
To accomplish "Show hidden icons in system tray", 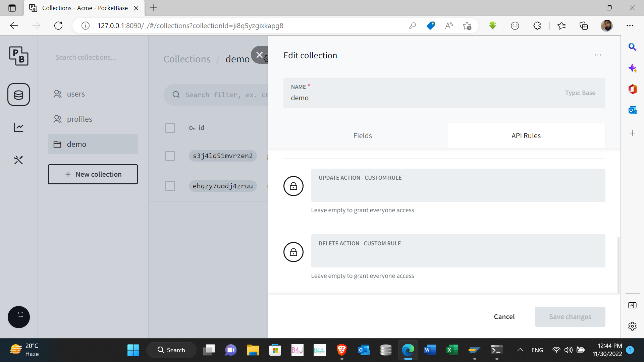I will click(x=520, y=350).
